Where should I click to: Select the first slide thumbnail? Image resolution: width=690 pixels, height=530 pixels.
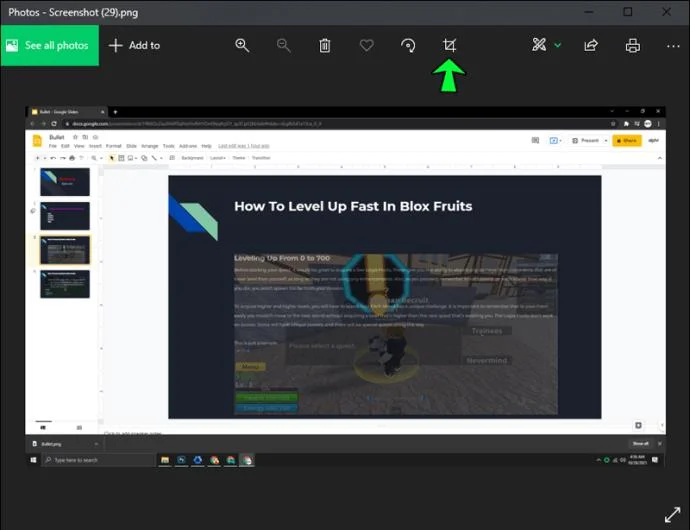coord(65,182)
